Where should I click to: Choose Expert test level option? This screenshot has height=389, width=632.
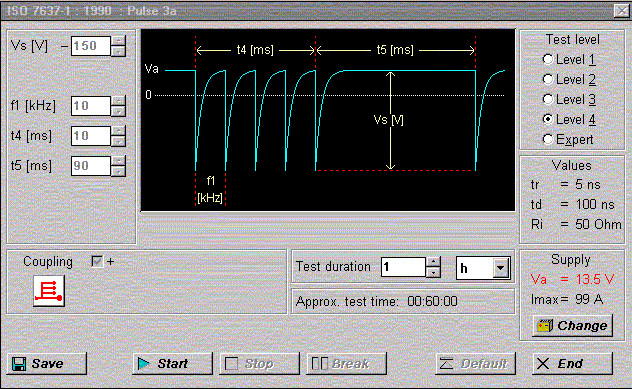pos(568,139)
